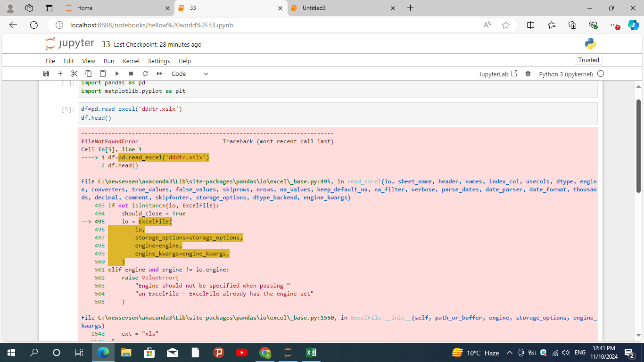
Task: Add the page to favorites with the star icon
Action: [x=506, y=25]
